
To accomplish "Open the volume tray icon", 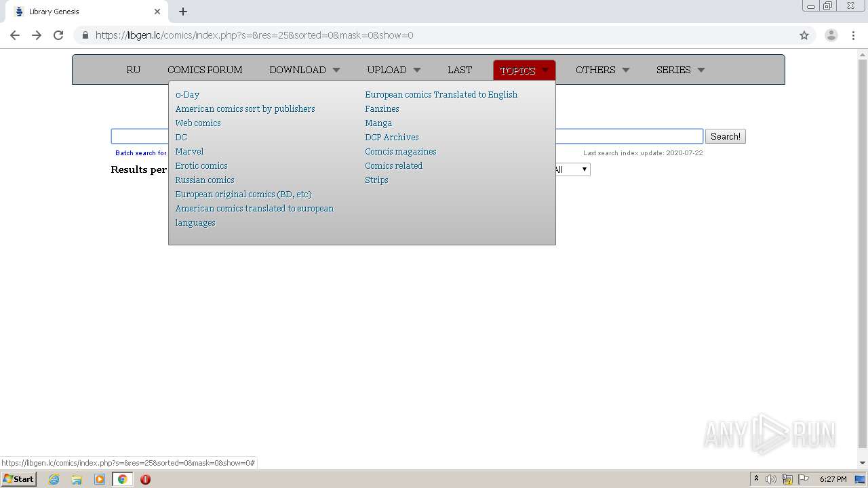I will tap(771, 479).
